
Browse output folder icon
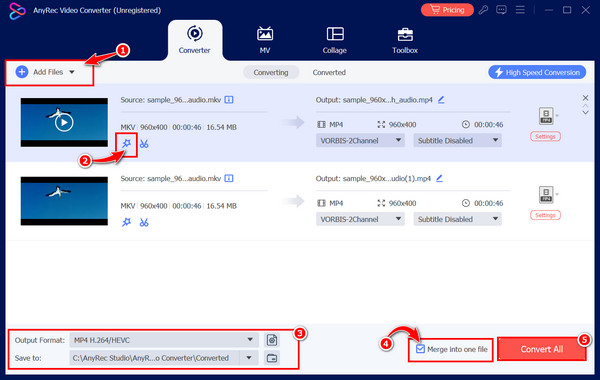272,358
